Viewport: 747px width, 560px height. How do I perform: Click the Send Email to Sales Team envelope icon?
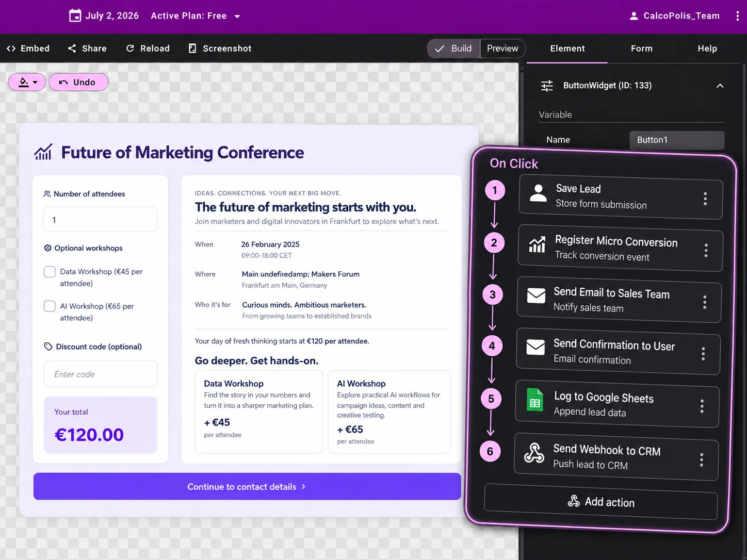click(x=536, y=295)
